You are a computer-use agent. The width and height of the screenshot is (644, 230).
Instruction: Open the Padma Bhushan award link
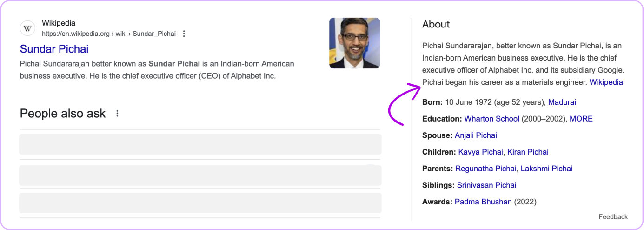coord(483,202)
